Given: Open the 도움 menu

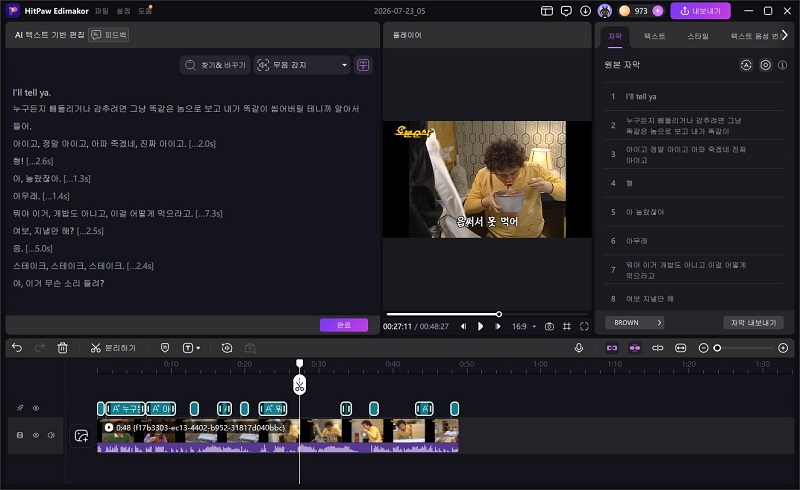Looking at the screenshot, I should [x=144, y=11].
